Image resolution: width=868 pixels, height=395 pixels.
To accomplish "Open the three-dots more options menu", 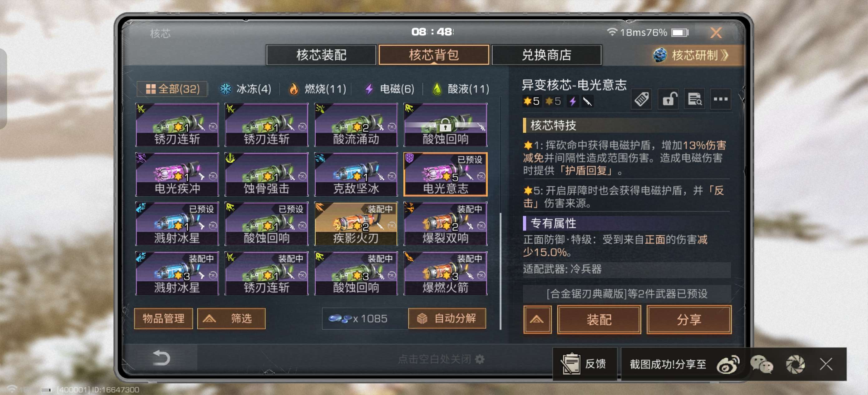I will [x=720, y=99].
